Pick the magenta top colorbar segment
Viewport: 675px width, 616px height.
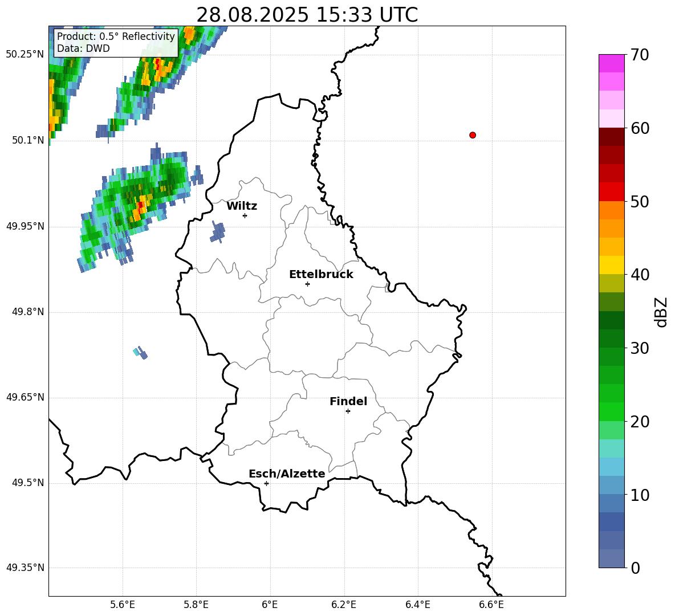pyautogui.click(x=611, y=63)
